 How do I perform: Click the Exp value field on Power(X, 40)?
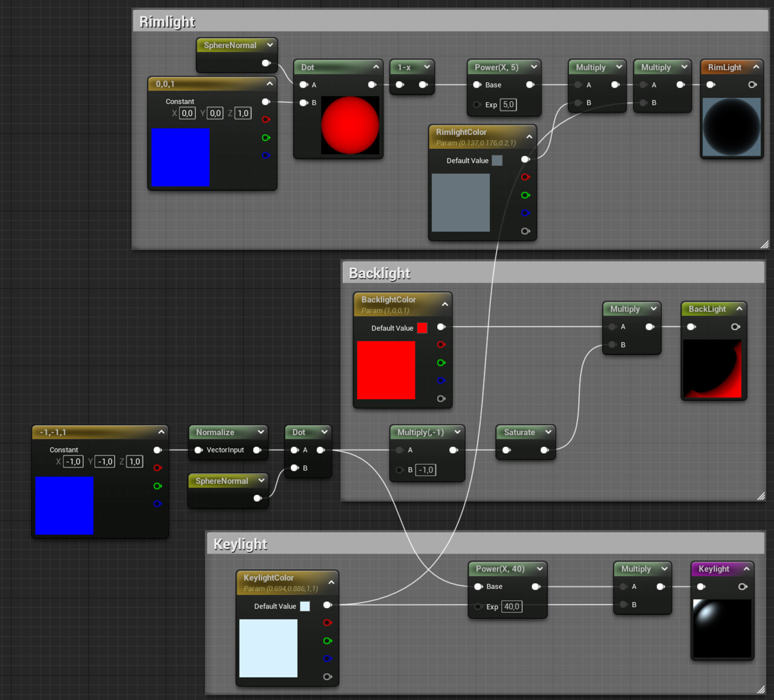510,606
